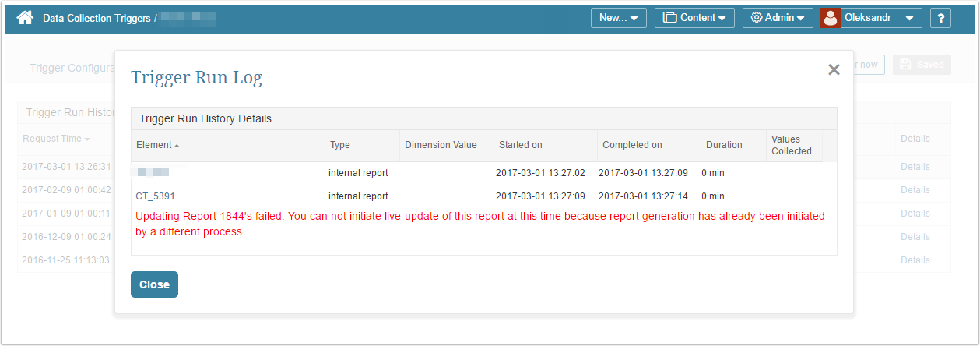Click the Close button
This screenshot has height=346, width=980.
pyautogui.click(x=154, y=284)
